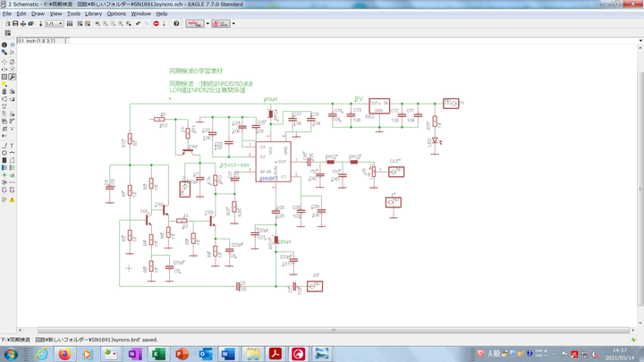The image size is (644, 362).
Task: Open Firefox from the Windows taskbar
Action: [x=64, y=354]
